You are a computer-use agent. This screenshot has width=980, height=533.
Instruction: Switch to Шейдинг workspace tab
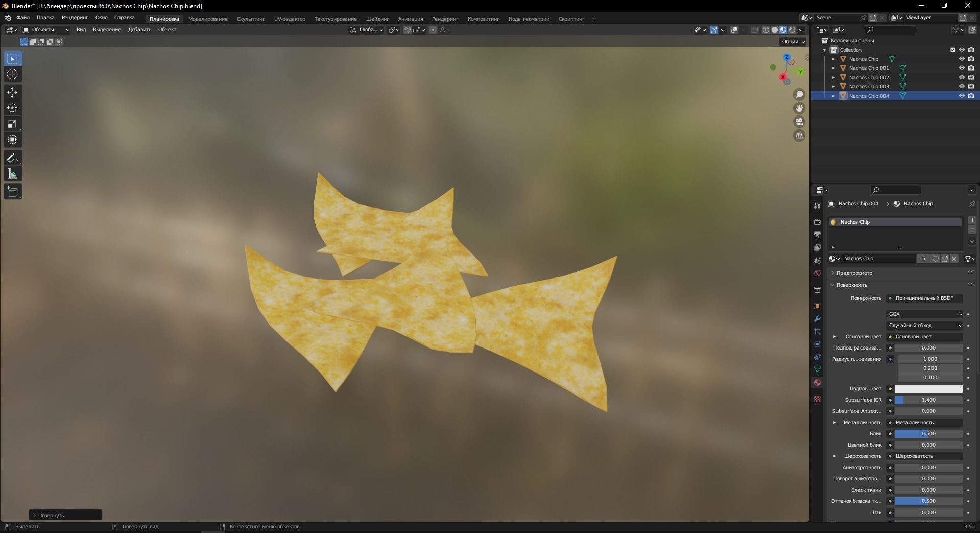pyautogui.click(x=377, y=19)
